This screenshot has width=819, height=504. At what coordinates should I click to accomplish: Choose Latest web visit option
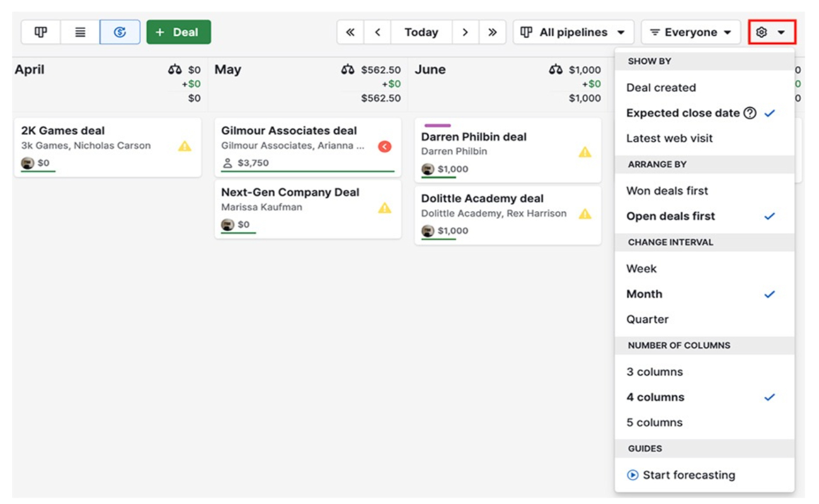670,139
